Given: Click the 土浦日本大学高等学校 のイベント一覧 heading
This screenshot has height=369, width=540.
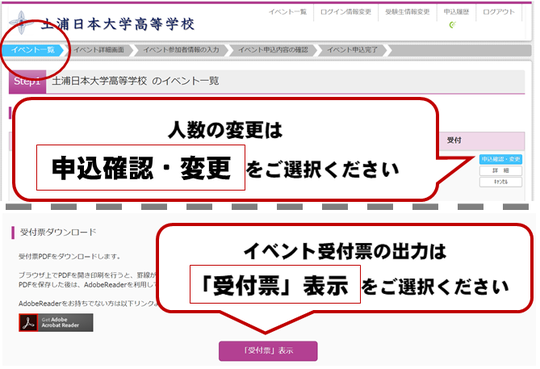Looking at the screenshot, I should [135, 81].
